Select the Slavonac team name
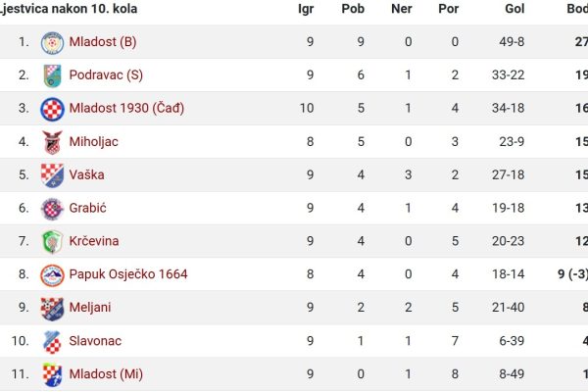Screen dimensions: 588x392 95,341
